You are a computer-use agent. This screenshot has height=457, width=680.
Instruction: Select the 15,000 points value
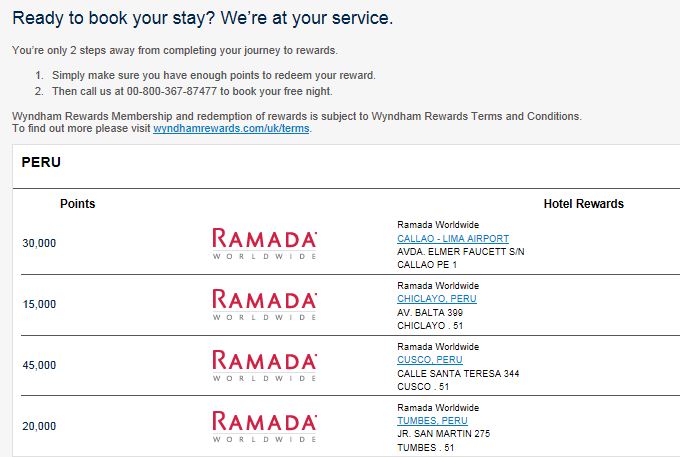pos(39,304)
